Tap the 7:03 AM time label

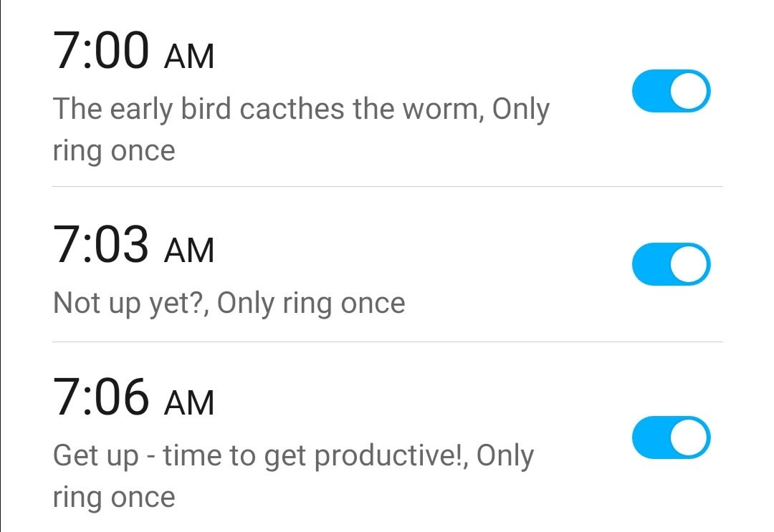(102, 247)
